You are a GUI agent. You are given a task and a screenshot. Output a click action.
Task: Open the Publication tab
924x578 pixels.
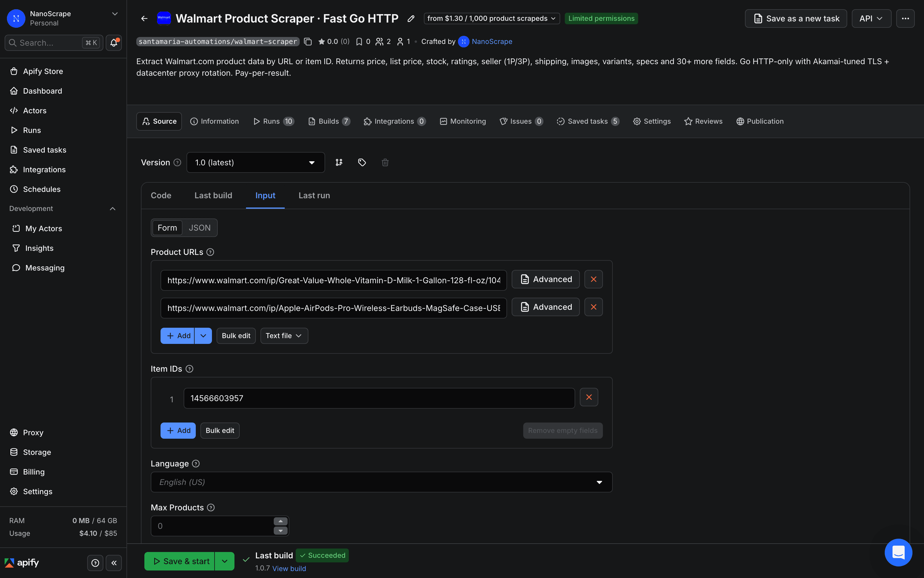click(760, 121)
